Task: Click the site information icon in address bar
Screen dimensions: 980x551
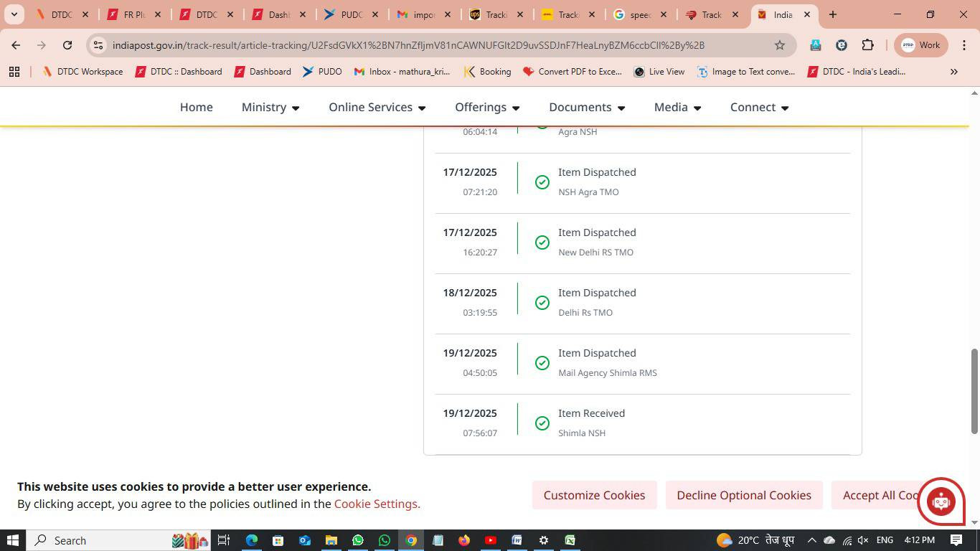Action: (98, 45)
